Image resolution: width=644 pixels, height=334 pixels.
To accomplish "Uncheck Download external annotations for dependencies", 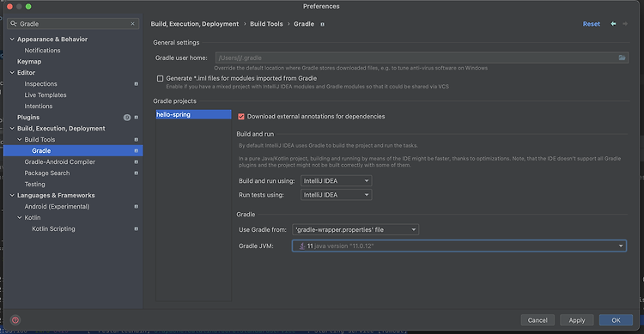I will 241,117.
